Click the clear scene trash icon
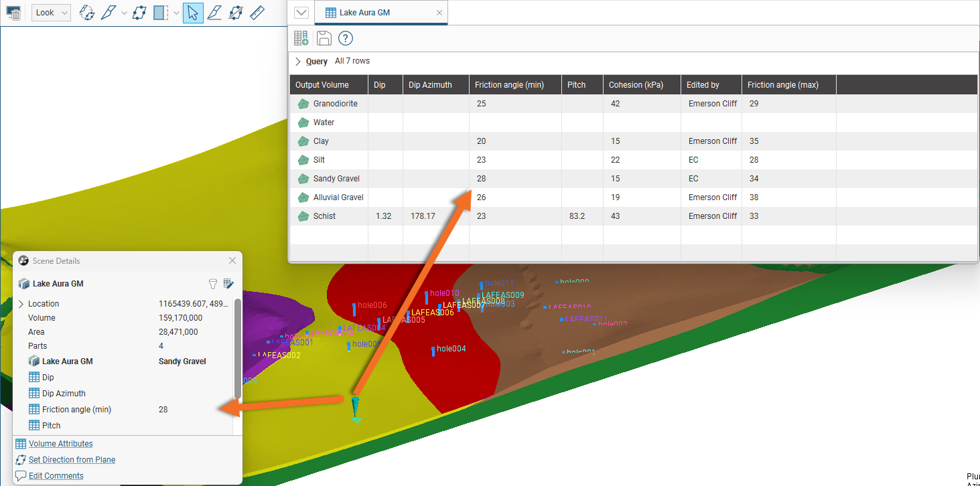The image size is (980, 486). 13,13
